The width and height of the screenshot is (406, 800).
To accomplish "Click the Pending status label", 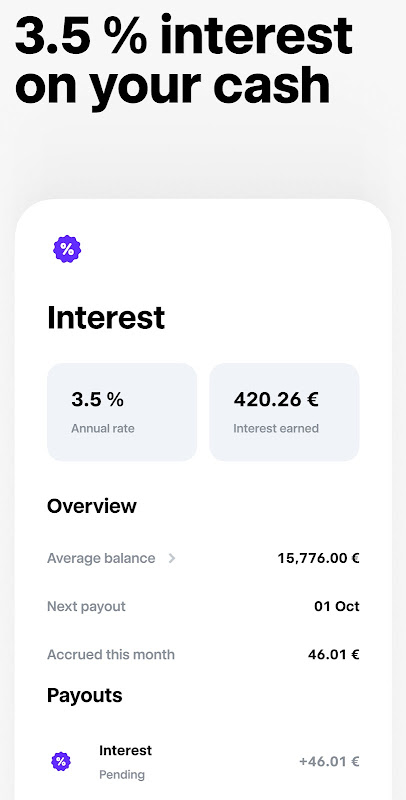I will (x=122, y=775).
